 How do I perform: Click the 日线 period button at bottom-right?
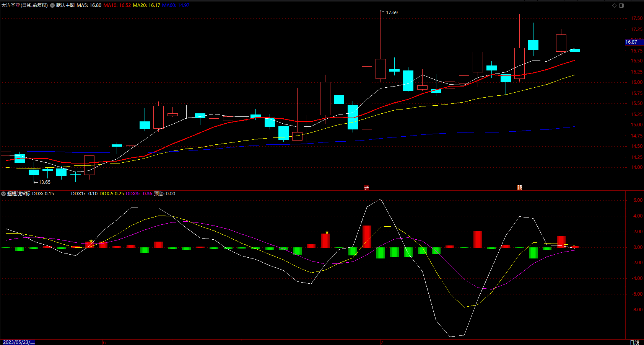[634, 342]
